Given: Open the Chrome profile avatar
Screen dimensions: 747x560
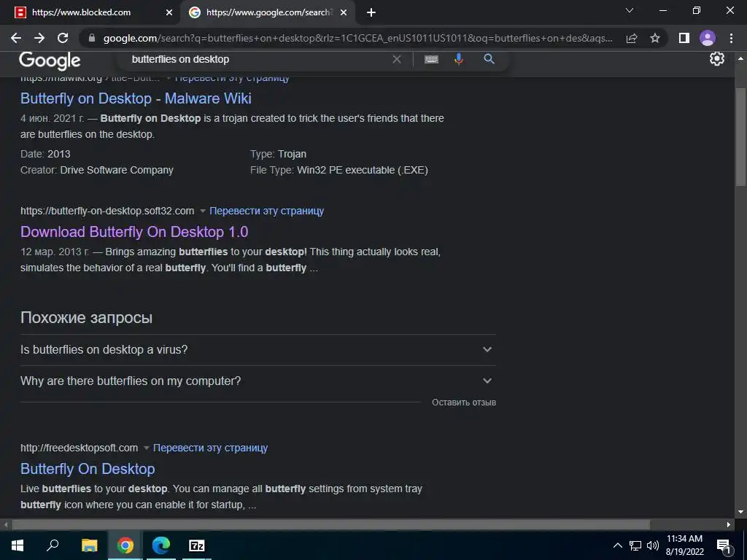Looking at the screenshot, I should [708, 38].
